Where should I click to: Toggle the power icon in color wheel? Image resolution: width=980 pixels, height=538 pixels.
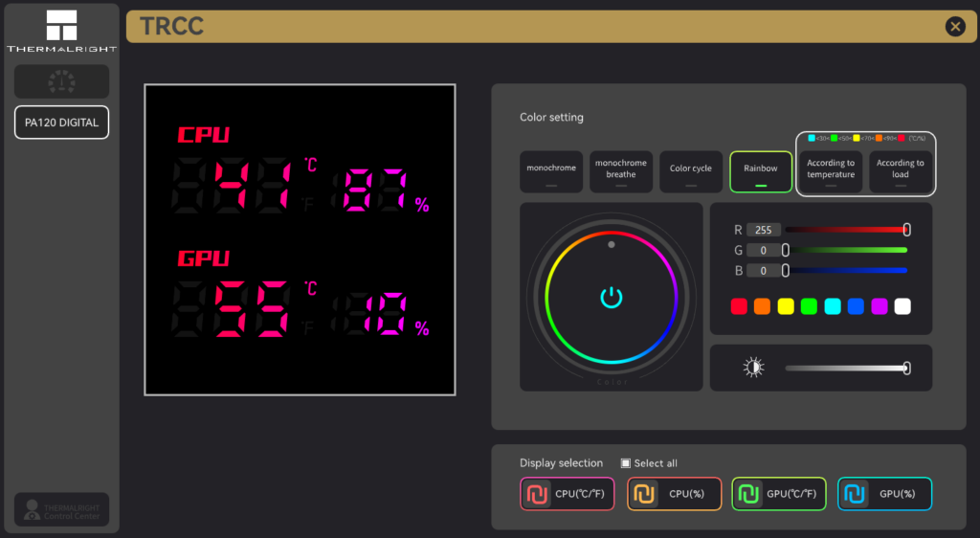pos(612,298)
